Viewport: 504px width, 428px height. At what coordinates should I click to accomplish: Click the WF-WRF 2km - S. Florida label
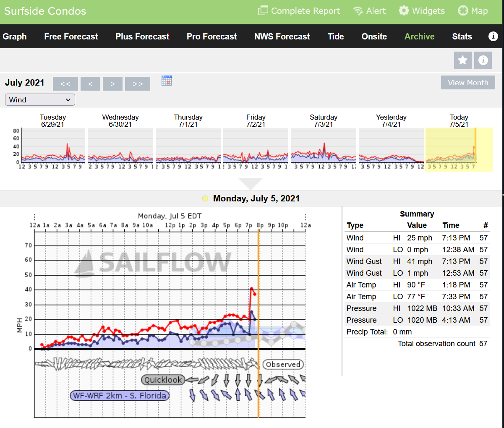click(120, 396)
